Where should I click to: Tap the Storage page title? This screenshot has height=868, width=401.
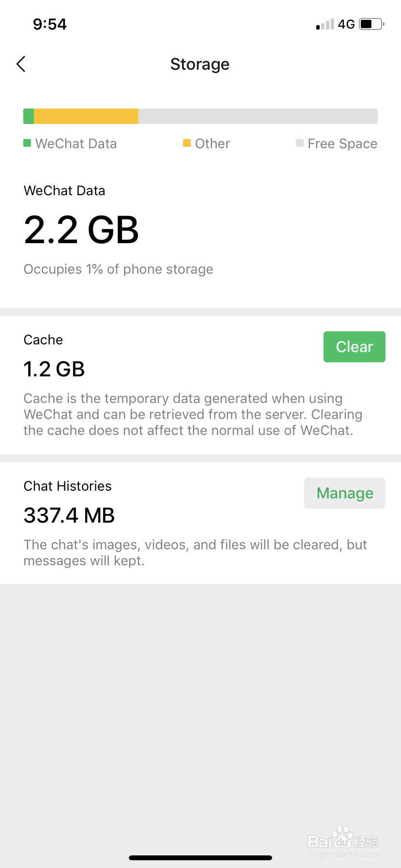point(200,64)
